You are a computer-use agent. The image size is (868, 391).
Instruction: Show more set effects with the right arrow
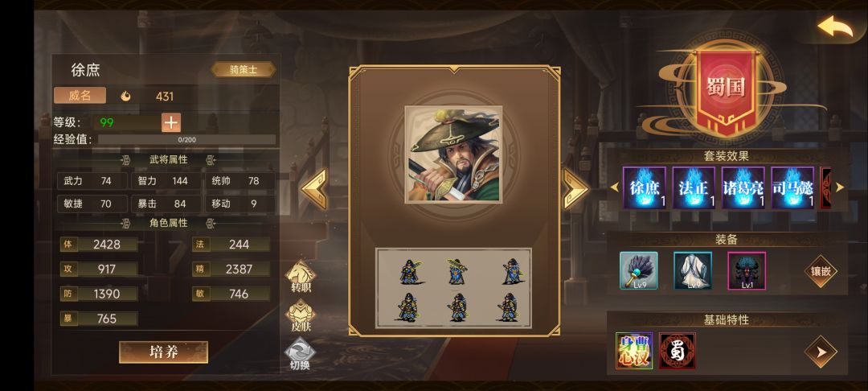(840, 187)
